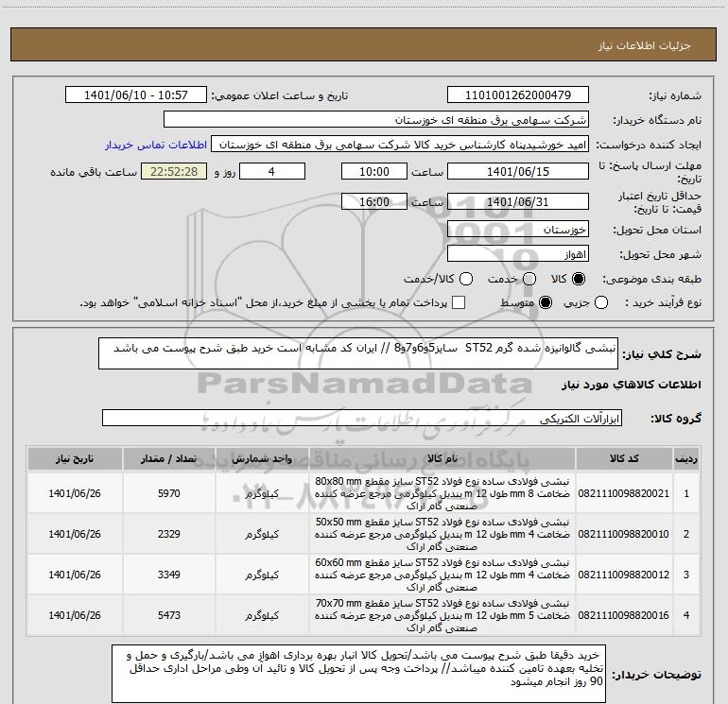Click the announcement date field 1401/06/10 - 10:57
The image size is (728, 704).
[135, 95]
